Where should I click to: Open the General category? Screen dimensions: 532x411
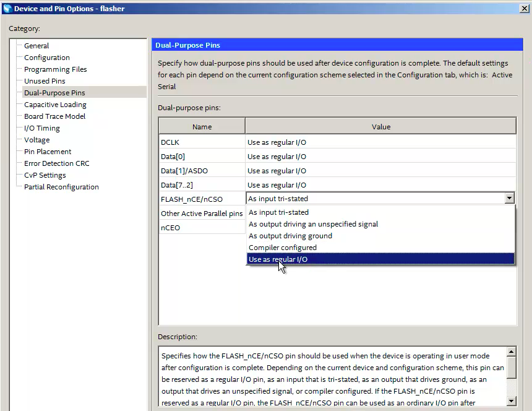click(36, 46)
